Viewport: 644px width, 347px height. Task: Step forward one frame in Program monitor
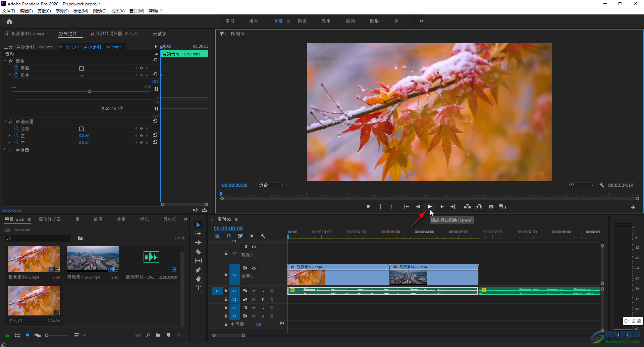[x=441, y=207]
